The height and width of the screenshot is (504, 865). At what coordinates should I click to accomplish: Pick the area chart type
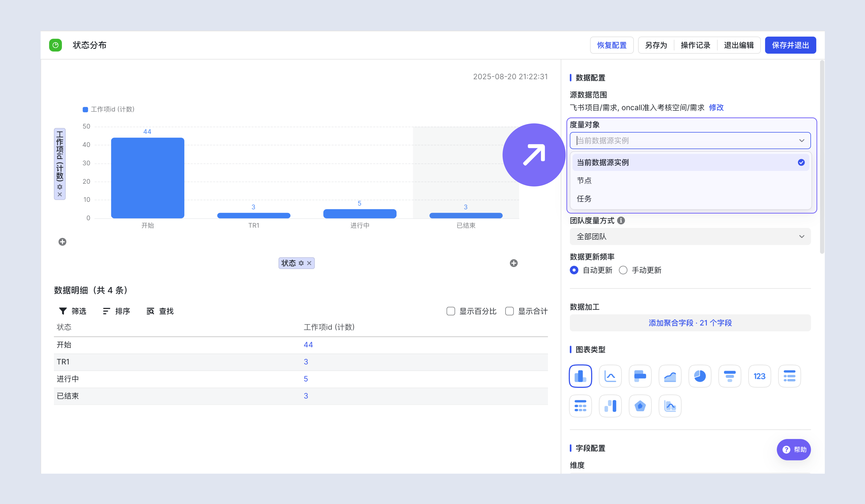coord(670,376)
